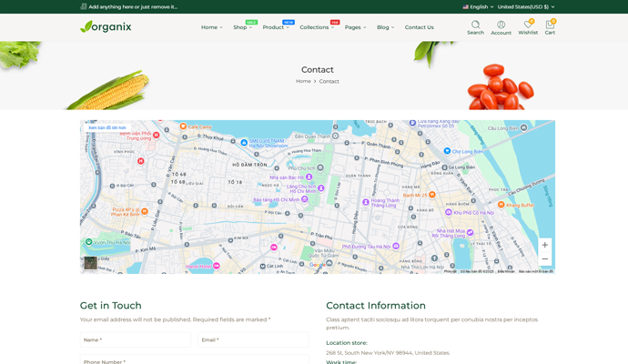Click the Home breadcrumb link
628x364 pixels.
[303, 81]
